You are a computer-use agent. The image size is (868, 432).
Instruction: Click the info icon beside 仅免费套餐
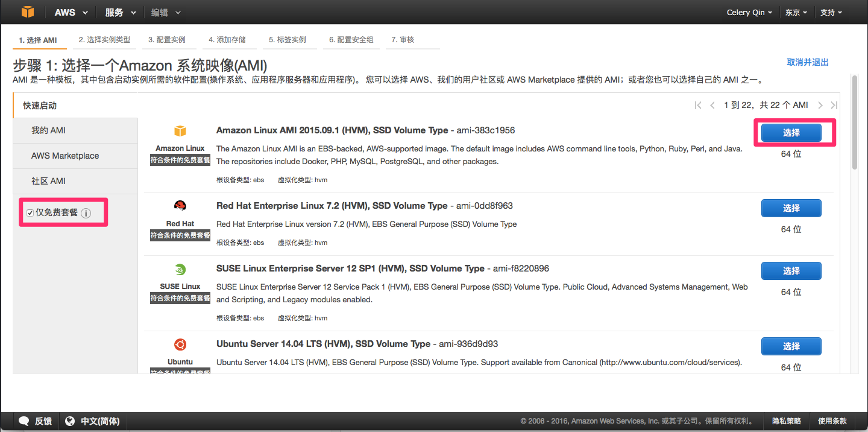pyautogui.click(x=86, y=213)
